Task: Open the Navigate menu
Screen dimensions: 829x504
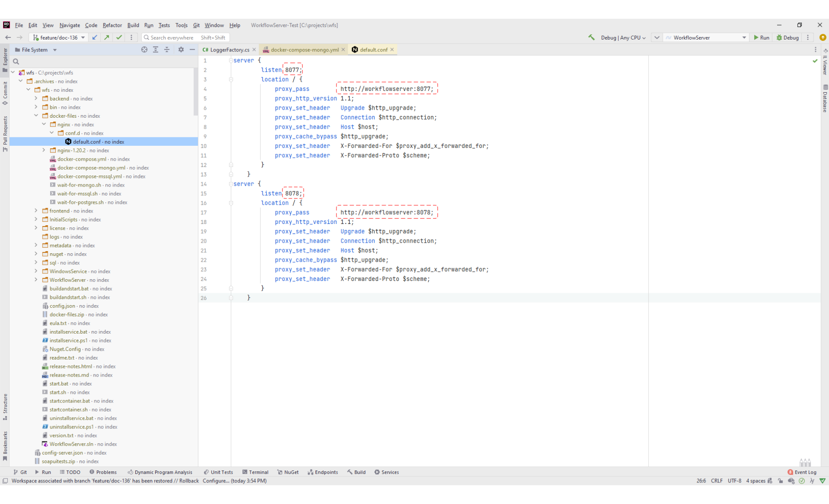Action: [70, 25]
